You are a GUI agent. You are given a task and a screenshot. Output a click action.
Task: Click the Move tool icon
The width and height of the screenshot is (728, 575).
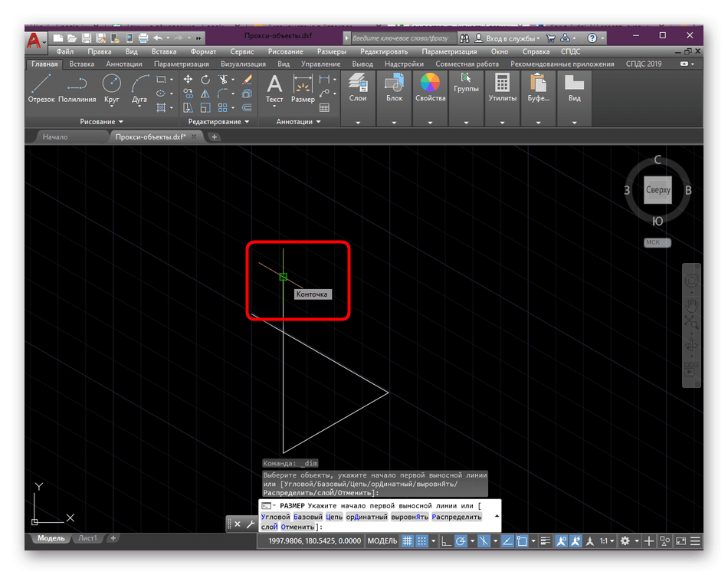click(188, 80)
